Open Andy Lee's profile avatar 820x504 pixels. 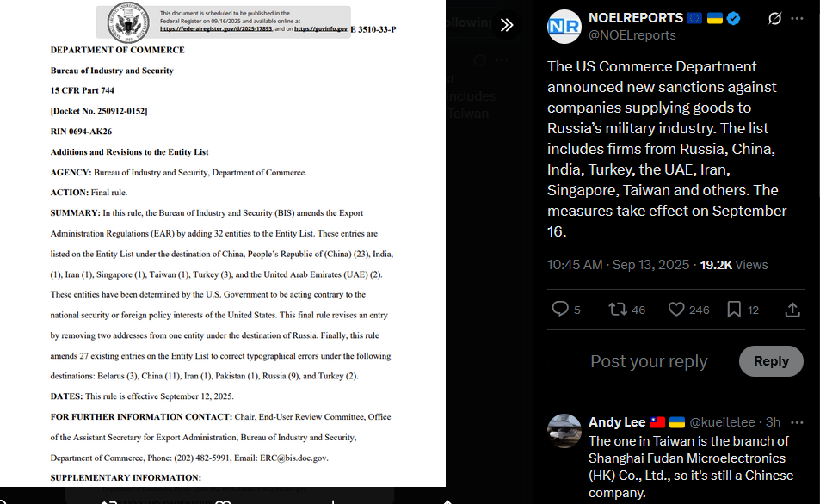[x=564, y=431]
